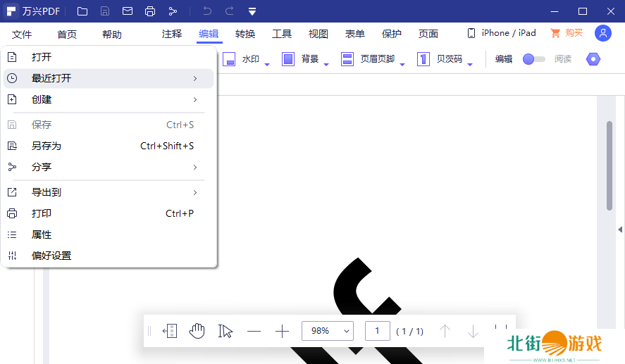Select the hand pan tool
Screen dimensions: 625x364
click(x=197, y=331)
